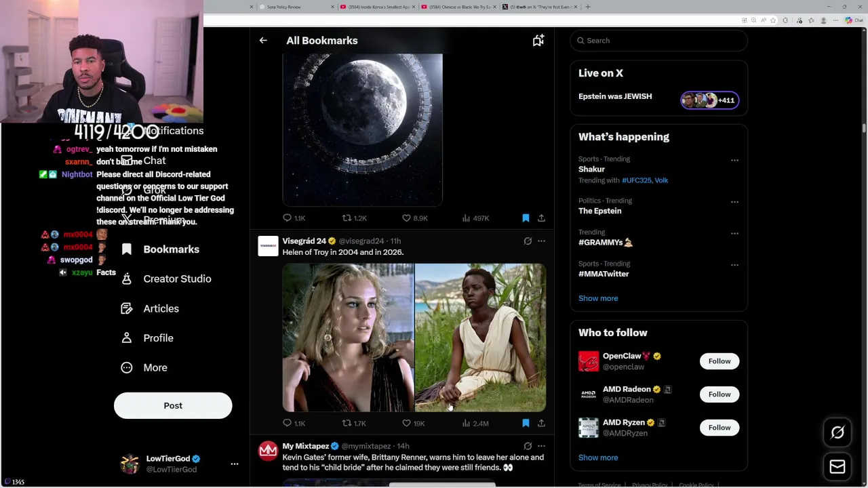Focus the X Search field
The height and width of the screenshot is (488, 868).
click(659, 41)
